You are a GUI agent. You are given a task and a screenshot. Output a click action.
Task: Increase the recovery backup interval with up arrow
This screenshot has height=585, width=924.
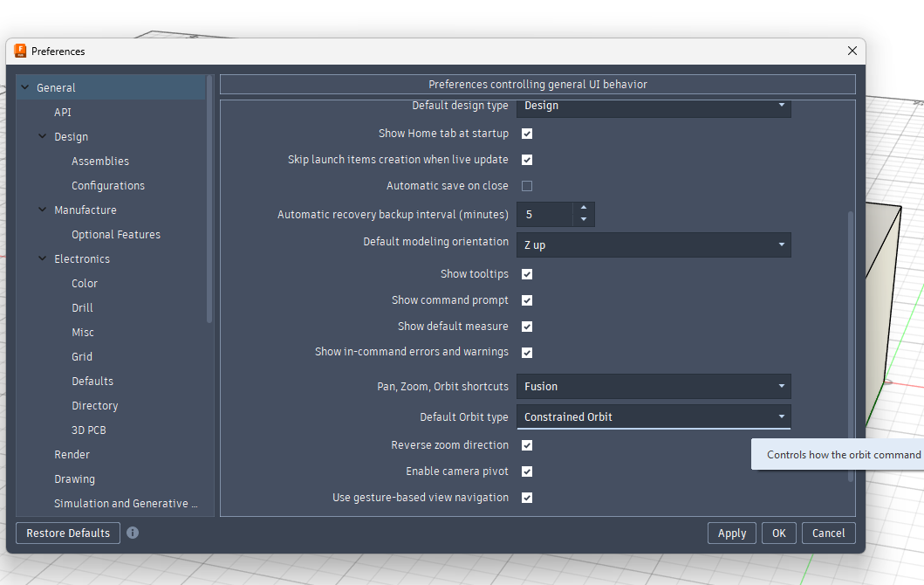[584, 209]
